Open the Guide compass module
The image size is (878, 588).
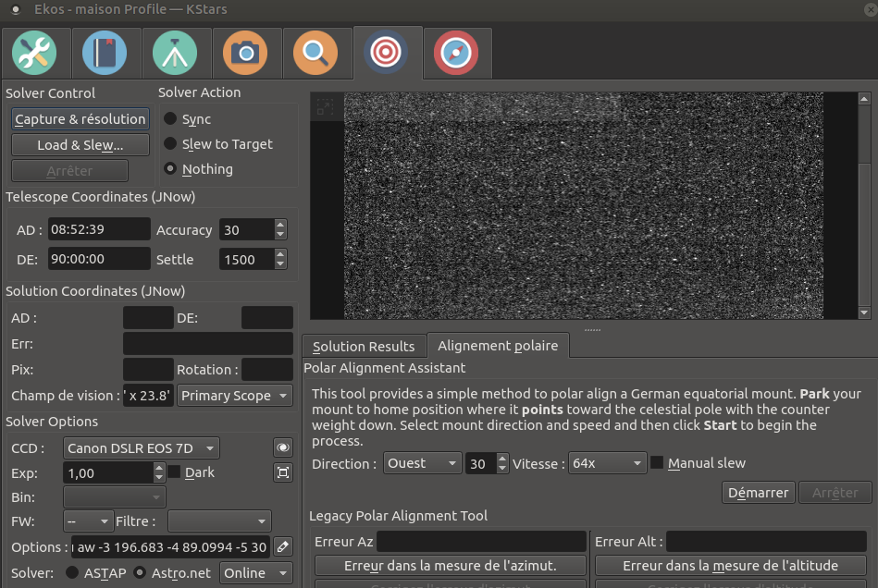tap(456, 53)
